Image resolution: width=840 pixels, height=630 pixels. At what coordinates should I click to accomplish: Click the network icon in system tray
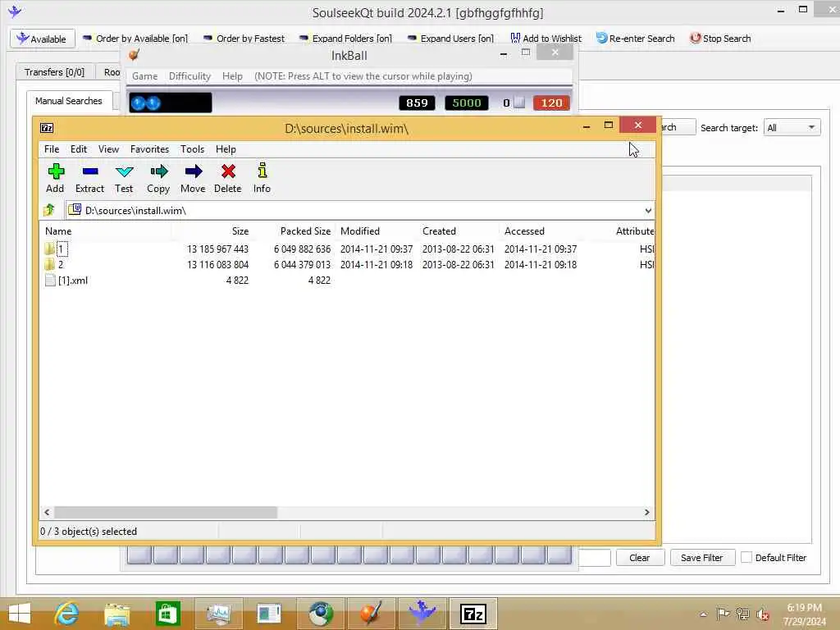pyautogui.click(x=742, y=614)
